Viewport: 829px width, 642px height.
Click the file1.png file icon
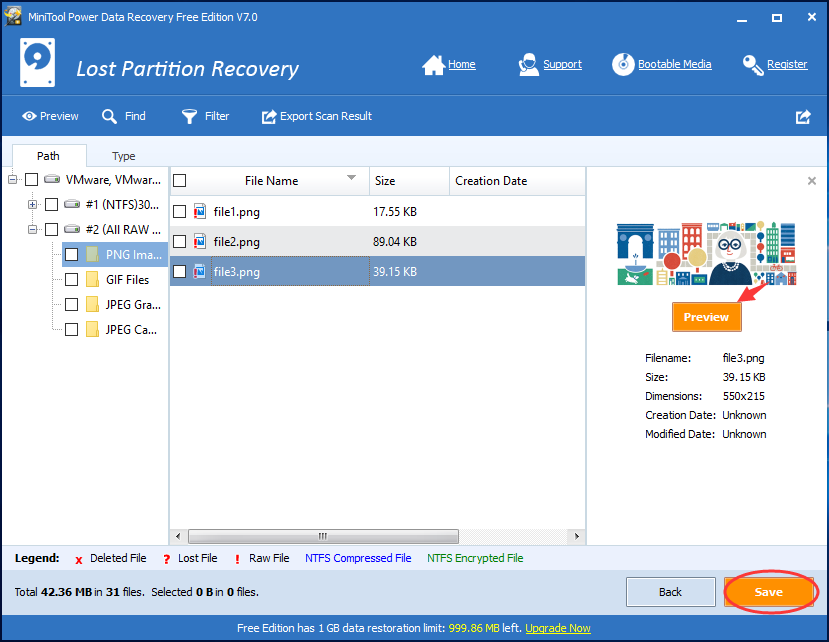coord(199,212)
